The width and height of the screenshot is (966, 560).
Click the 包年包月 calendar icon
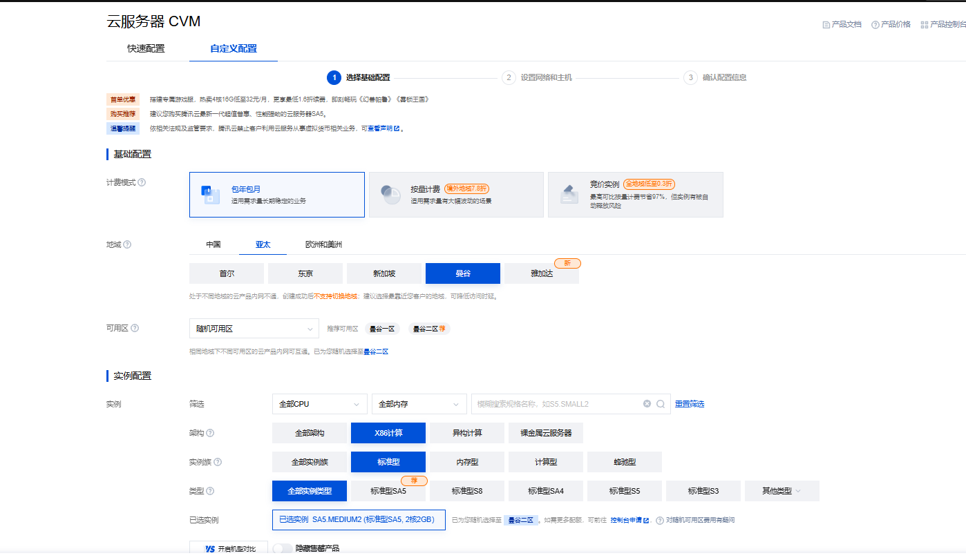coord(210,195)
